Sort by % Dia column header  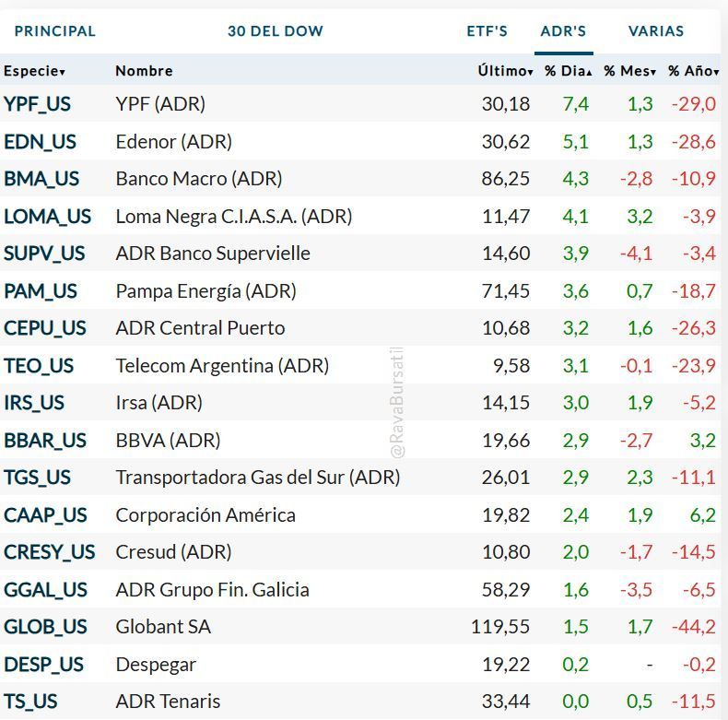click(569, 71)
